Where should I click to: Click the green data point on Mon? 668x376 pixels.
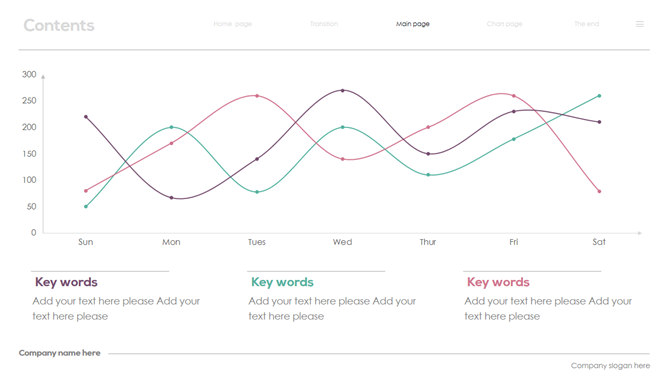(x=171, y=127)
